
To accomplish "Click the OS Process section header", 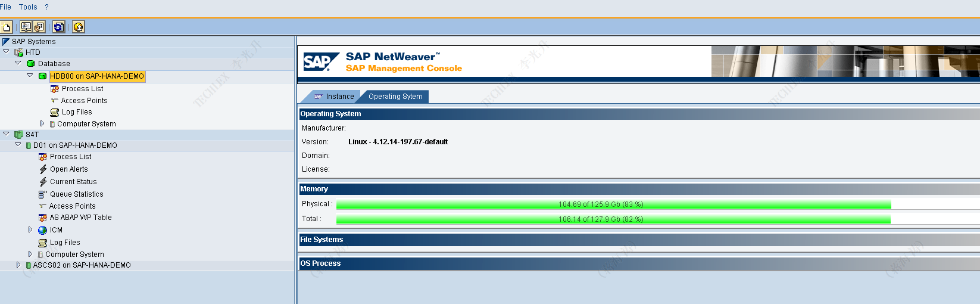I will coord(639,263).
